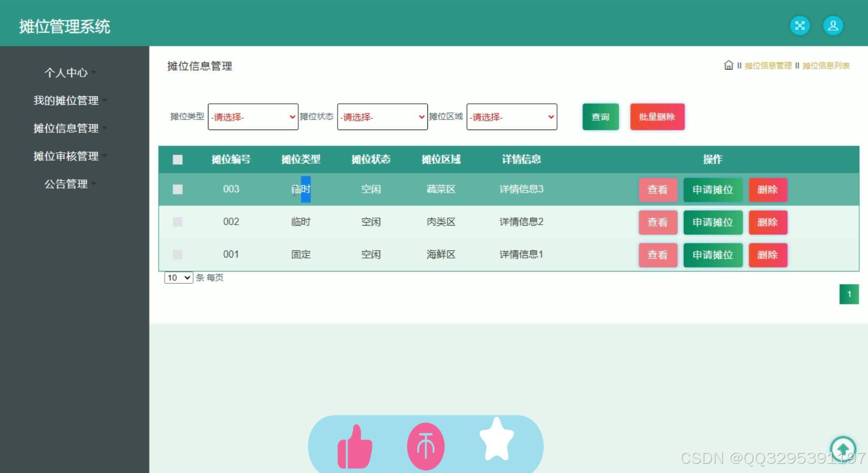Click the 固定 type cell
Screen dimensions: 868x473
click(301, 254)
